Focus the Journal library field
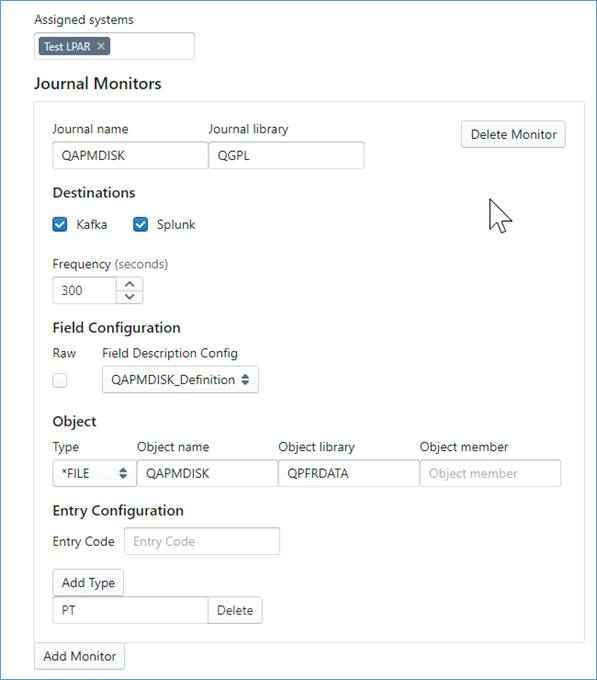This screenshot has width=597, height=680. [x=287, y=155]
